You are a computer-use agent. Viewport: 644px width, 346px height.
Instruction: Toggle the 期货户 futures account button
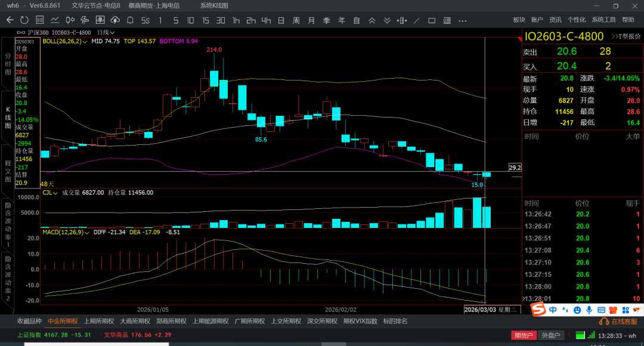click(524, 335)
